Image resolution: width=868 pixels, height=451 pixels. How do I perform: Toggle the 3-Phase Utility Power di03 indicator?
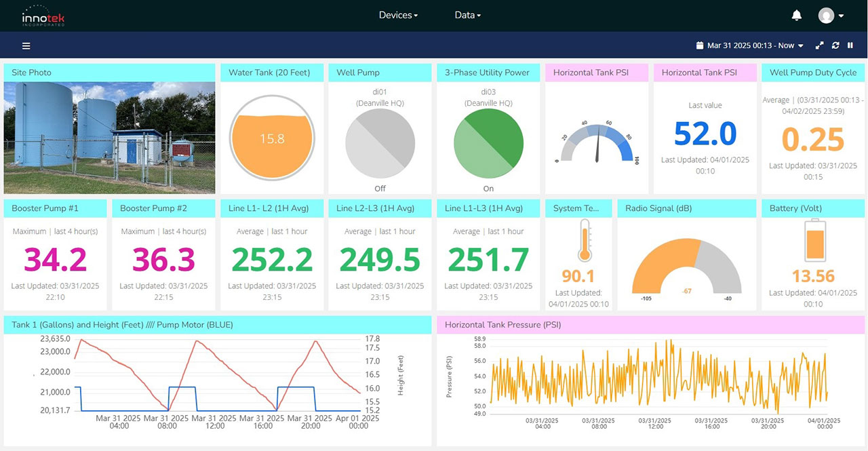pos(488,142)
